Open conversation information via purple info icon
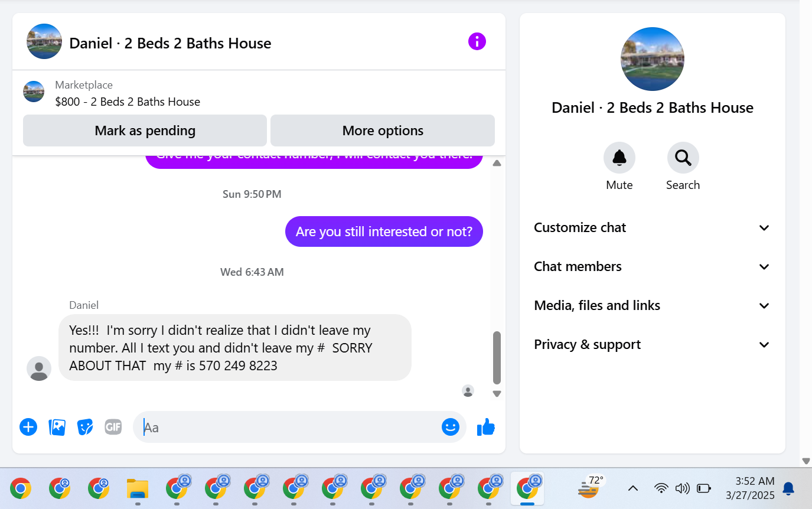This screenshot has width=812, height=509. (x=477, y=41)
